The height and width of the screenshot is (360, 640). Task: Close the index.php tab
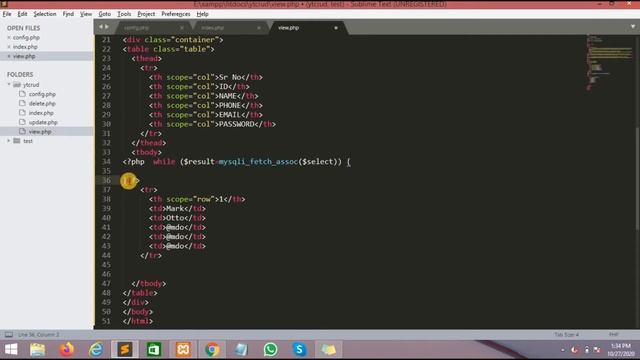pyautogui.click(x=259, y=28)
